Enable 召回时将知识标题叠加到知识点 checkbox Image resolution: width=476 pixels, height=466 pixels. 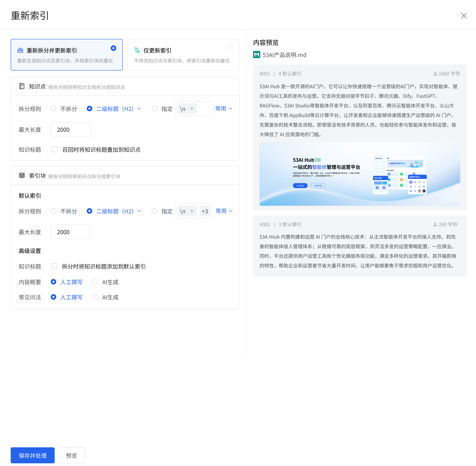(55, 149)
